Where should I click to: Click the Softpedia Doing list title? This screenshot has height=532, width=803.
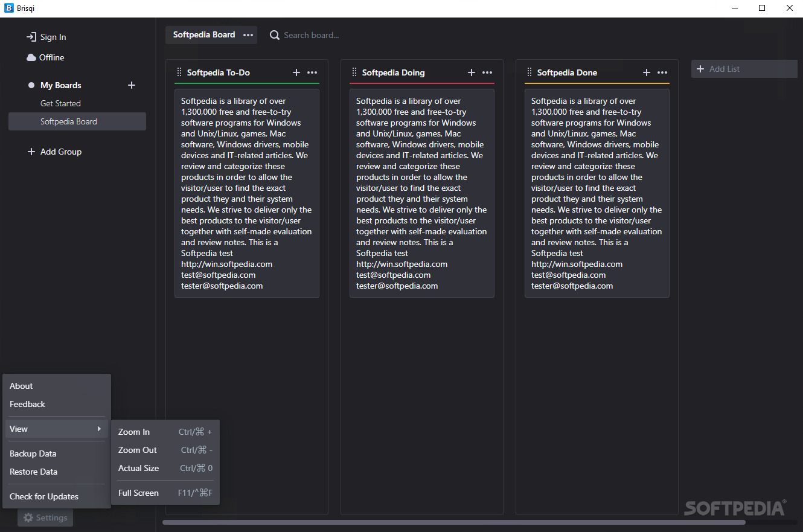click(394, 72)
